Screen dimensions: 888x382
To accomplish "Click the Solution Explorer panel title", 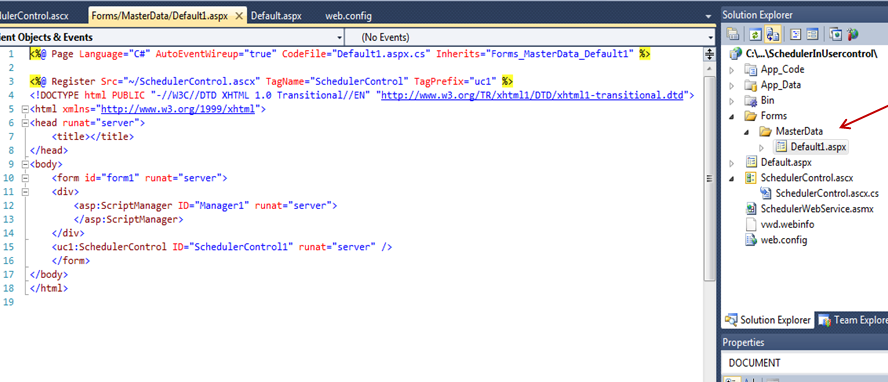I will (x=757, y=15).
